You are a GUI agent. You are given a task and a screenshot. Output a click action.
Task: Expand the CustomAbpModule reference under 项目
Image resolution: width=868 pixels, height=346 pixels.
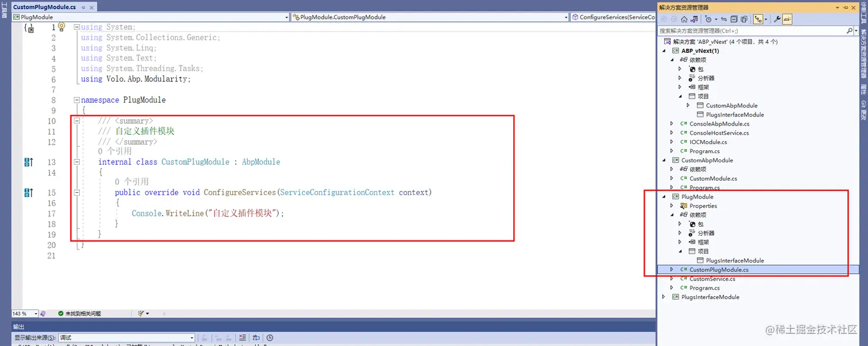point(688,106)
